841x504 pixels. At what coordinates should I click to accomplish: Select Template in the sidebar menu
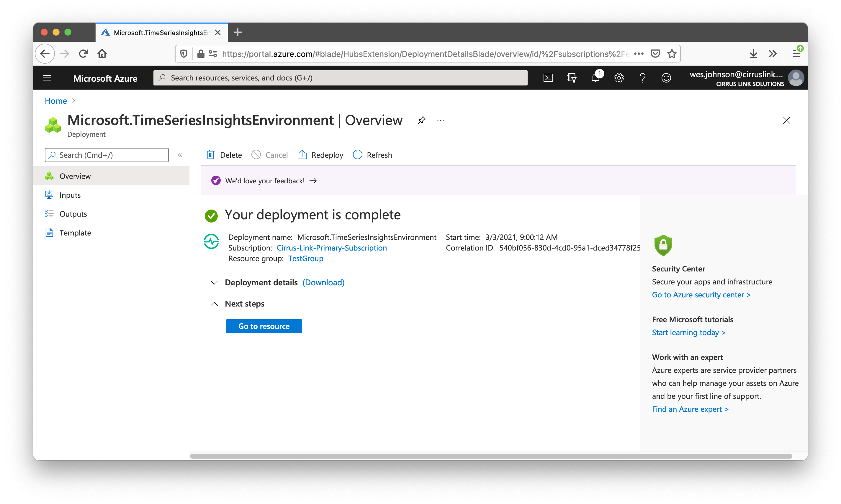[75, 233]
